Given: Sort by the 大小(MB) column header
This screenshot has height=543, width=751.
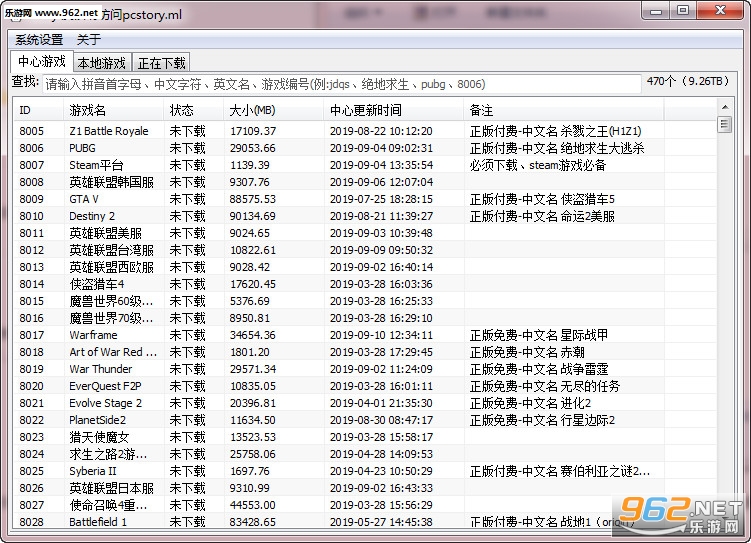Looking at the screenshot, I should pos(273,111).
